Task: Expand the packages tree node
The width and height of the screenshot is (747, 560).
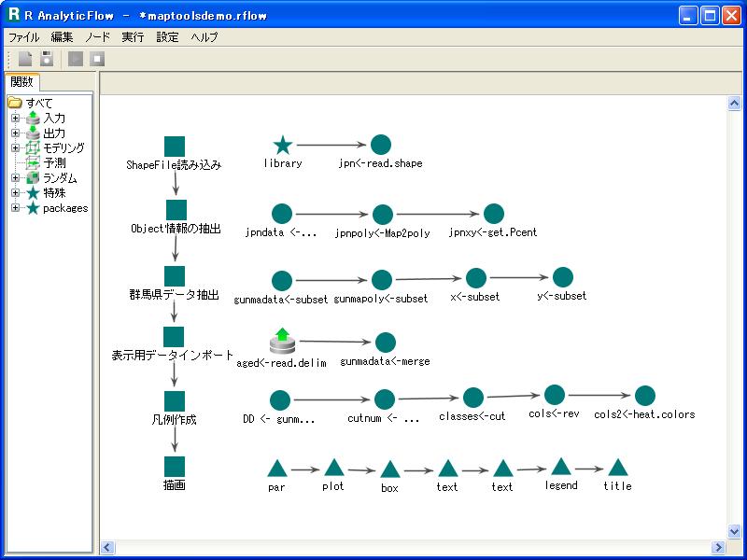Action: [15, 208]
